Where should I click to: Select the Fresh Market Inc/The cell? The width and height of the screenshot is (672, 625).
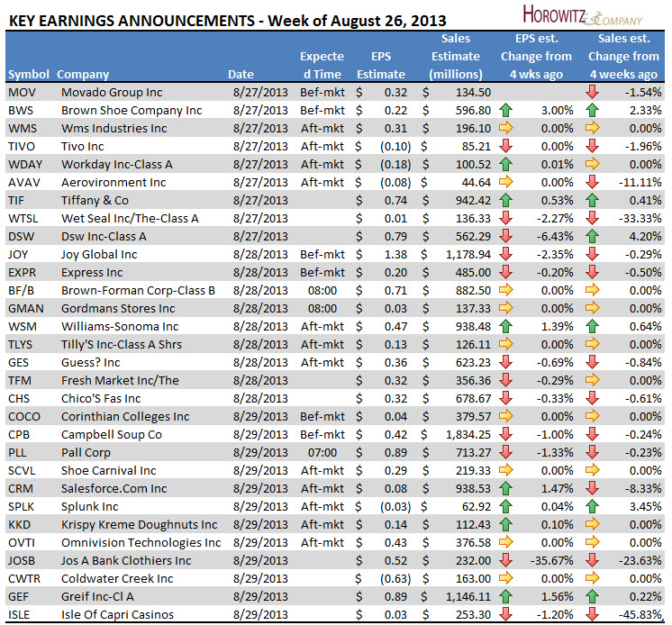120,380
